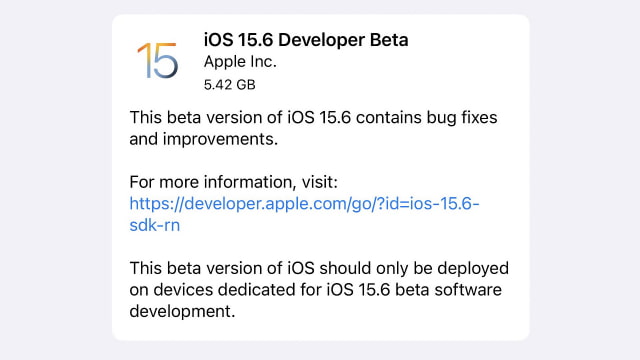This screenshot has height=360, width=640.
Task: Click the "Apple Inc." publisher label
Action: click(x=240, y=62)
